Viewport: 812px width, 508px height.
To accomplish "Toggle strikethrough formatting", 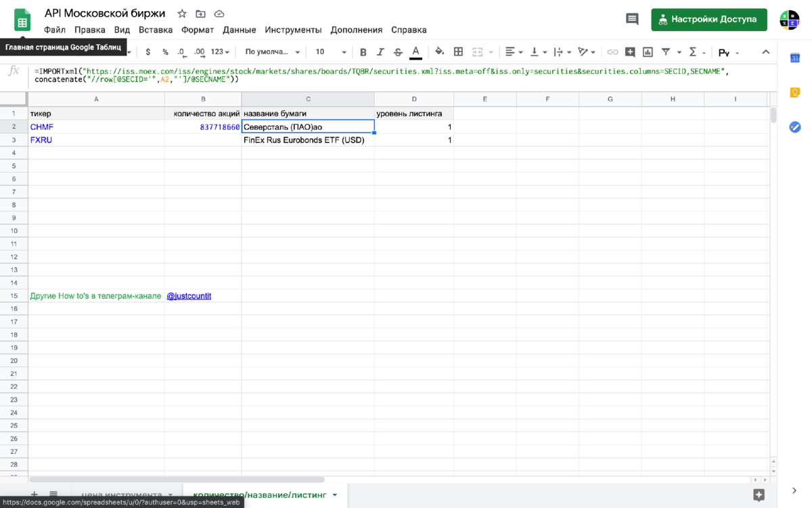I will coord(398,52).
